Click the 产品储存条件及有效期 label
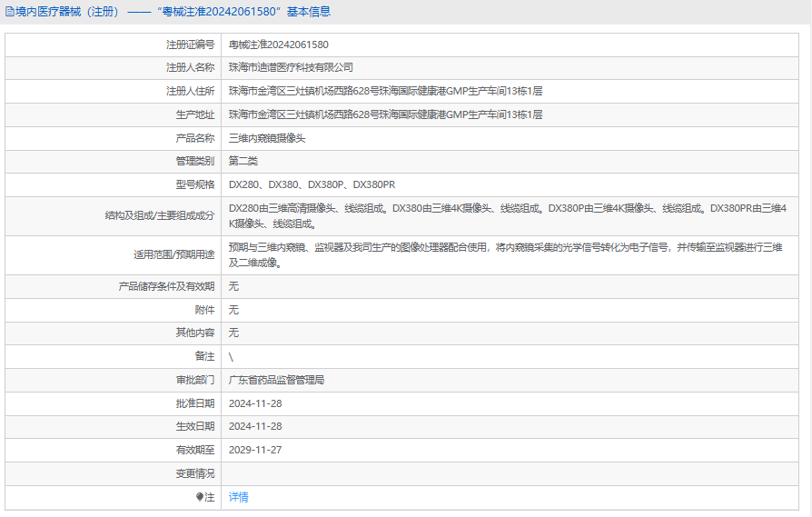 coord(166,286)
